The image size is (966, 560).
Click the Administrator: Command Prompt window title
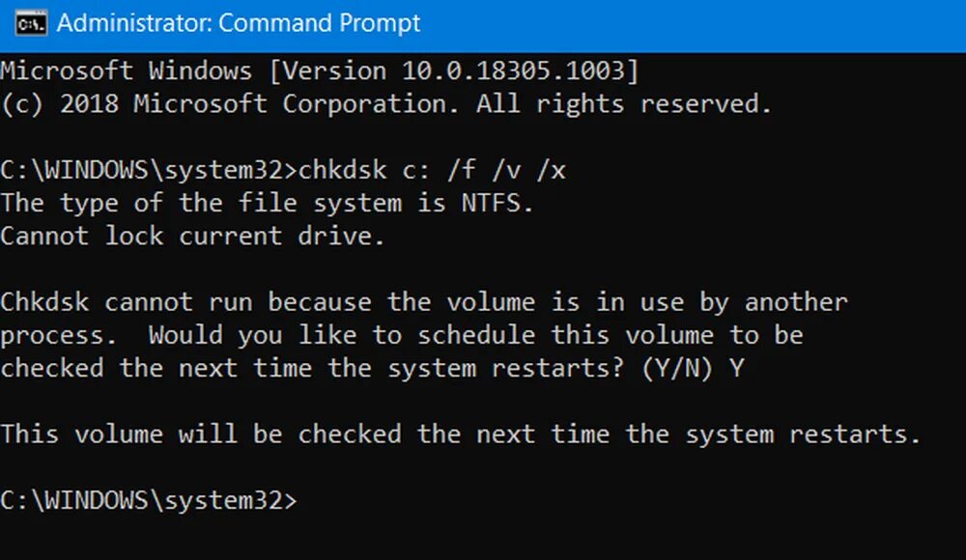point(239,23)
